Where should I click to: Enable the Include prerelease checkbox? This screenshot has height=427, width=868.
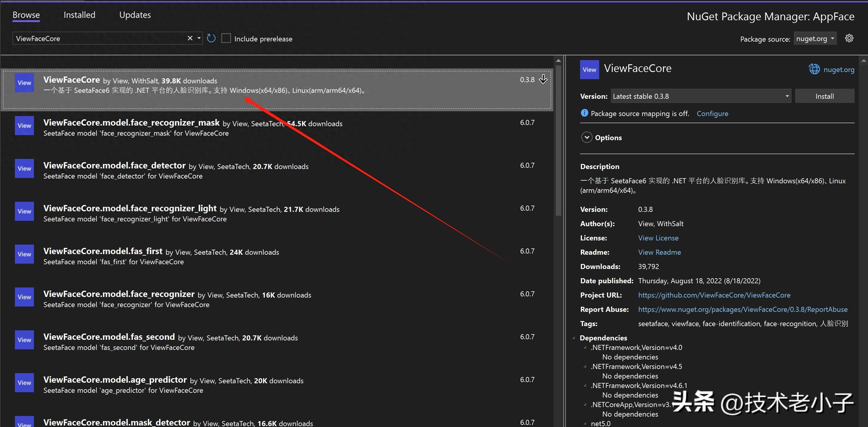(226, 38)
